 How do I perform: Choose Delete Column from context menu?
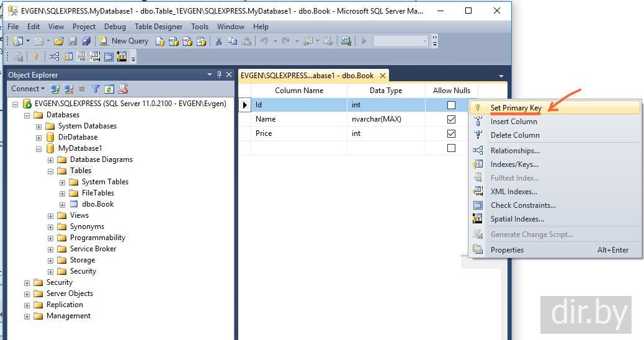pyautogui.click(x=555, y=135)
